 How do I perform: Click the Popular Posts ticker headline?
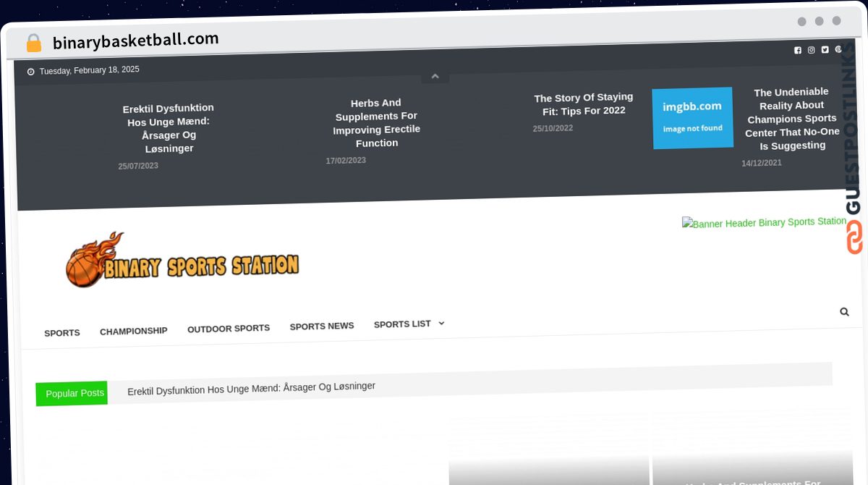pyautogui.click(x=252, y=388)
